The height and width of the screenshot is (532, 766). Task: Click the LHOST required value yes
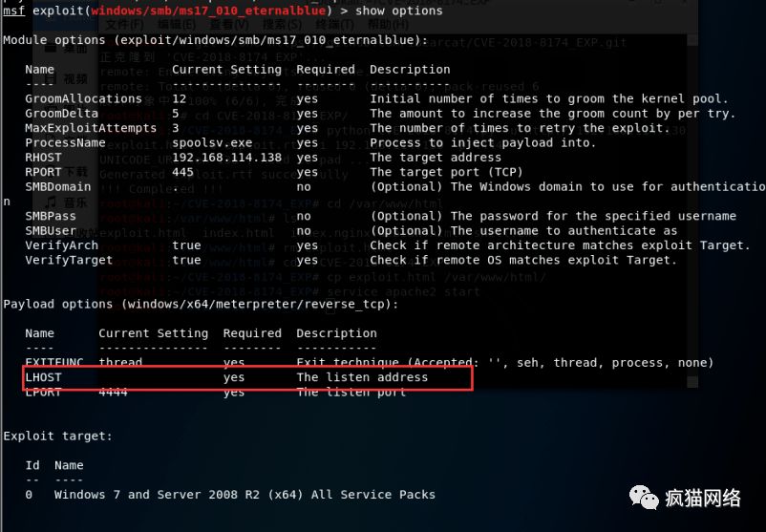pos(234,377)
